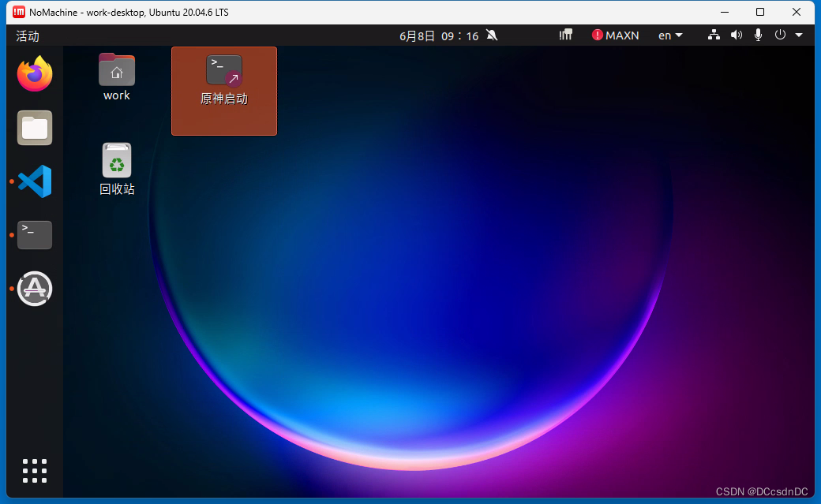Image resolution: width=821 pixels, height=504 pixels.
Task: Click the jetson stats indicator in top bar
Action: point(565,35)
